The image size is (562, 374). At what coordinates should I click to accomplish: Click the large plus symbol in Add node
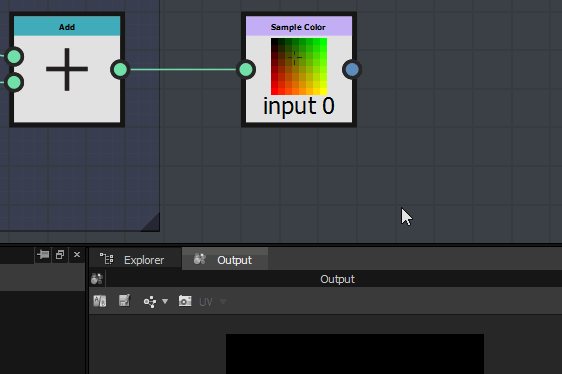tap(67, 69)
